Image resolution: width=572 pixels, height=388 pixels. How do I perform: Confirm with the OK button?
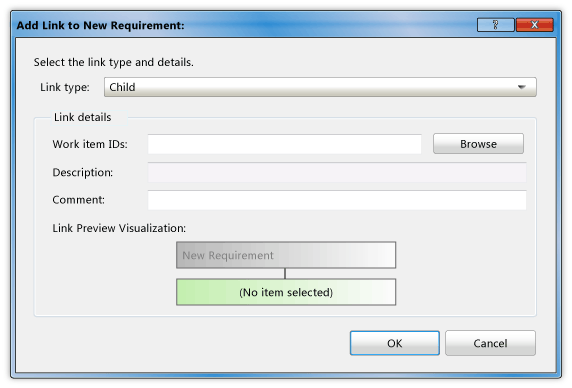395,343
